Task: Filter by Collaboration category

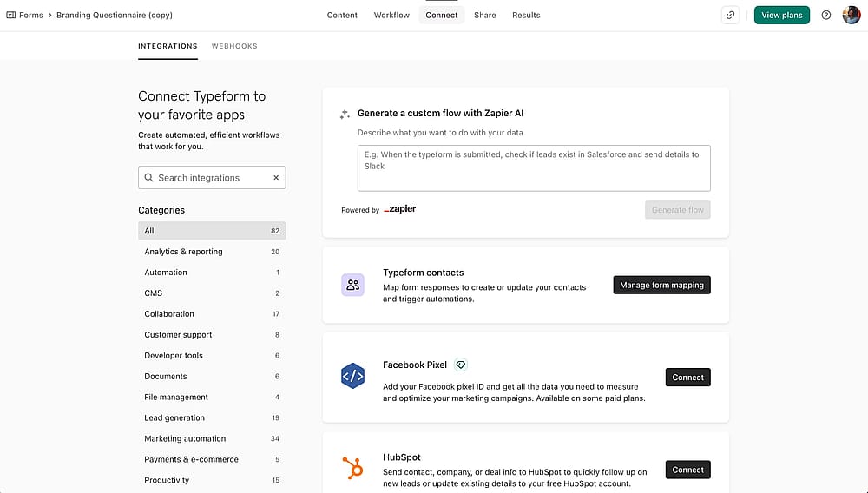Action: tap(212, 313)
